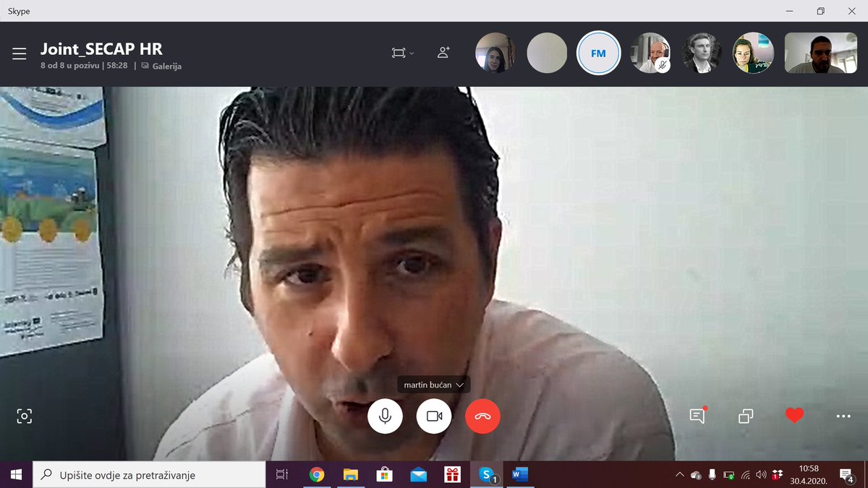
Task: Click the microphone in-use tray icon
Action: [712, 475]
